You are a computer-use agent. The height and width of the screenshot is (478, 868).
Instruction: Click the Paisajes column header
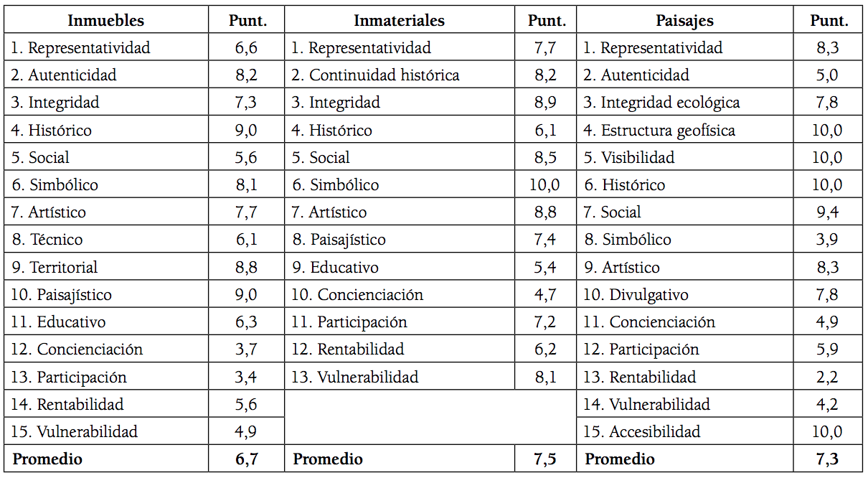[684, 20]
